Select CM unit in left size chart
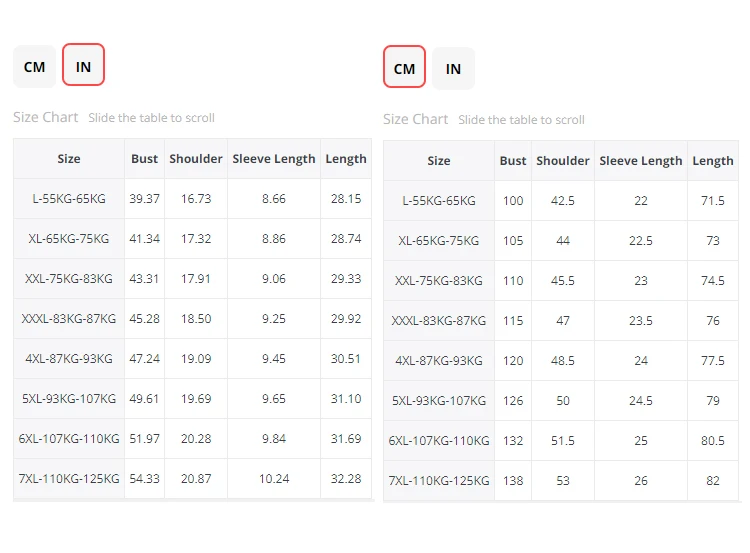This screenshot has width=750, height=553. pyautogui.click(x=34, y=66)
